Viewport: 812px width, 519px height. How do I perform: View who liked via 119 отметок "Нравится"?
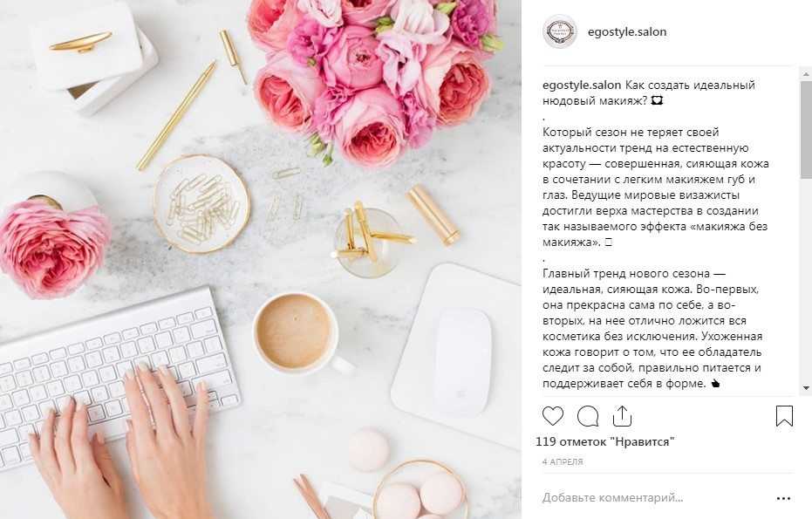[x=605, y=442]
